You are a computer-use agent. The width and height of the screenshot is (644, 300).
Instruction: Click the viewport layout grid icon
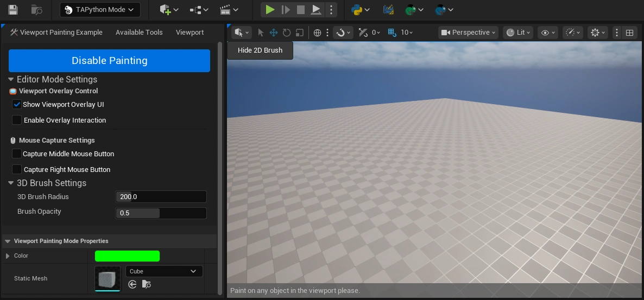(x=629, y=33)
